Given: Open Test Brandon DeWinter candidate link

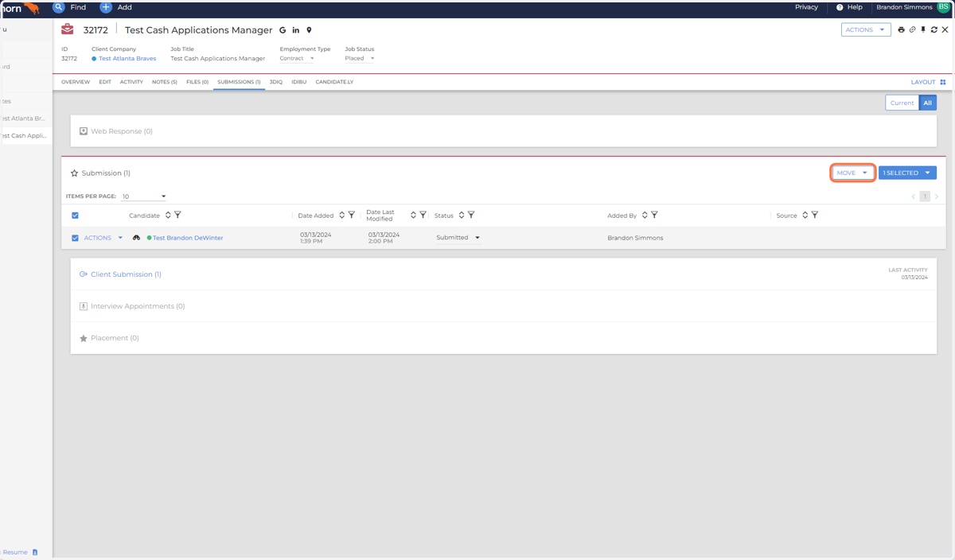Looking at the screenshot, I should coord(188,238).
